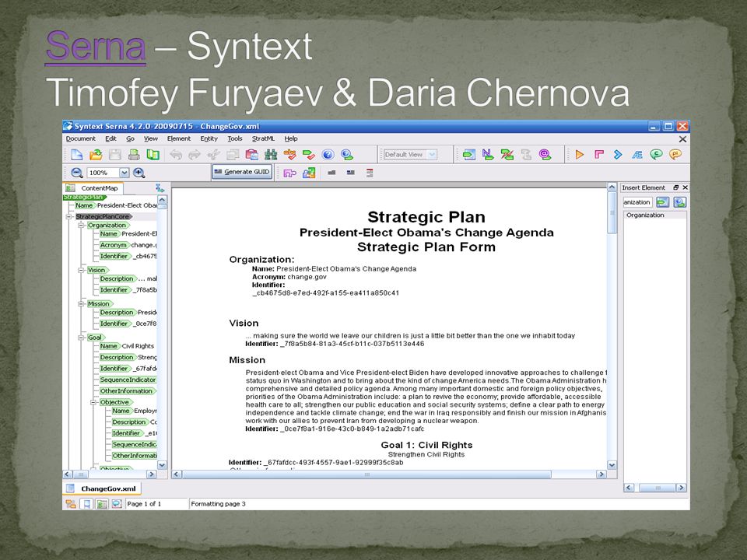Click the abc spell check icon
This screenshot has width=747, height=560.
tap(289, 155)
